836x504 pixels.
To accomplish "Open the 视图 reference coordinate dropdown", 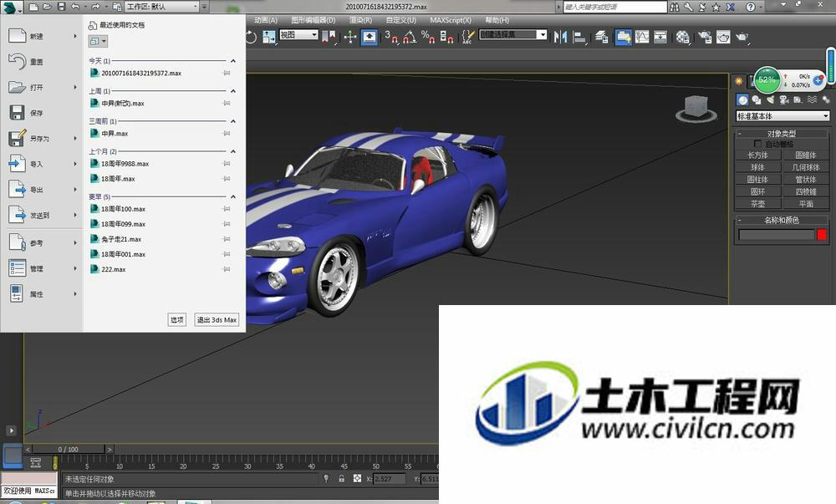I will [x=298, y=34].
